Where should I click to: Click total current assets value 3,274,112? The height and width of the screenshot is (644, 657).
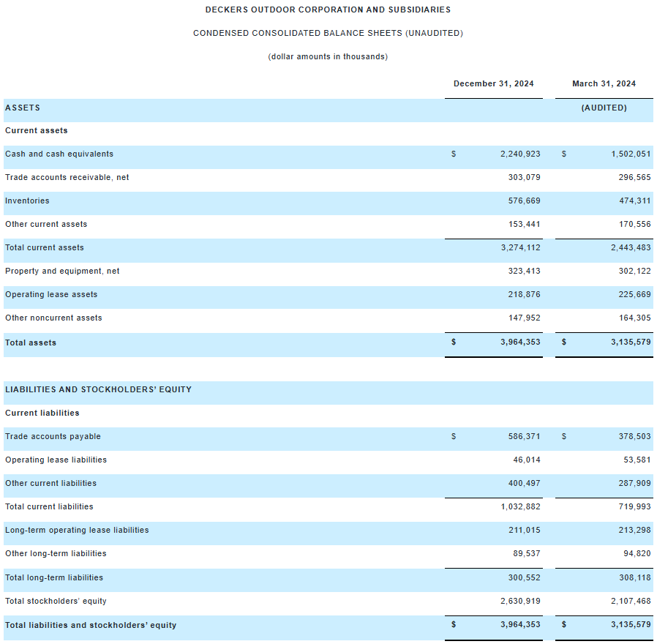520,247
